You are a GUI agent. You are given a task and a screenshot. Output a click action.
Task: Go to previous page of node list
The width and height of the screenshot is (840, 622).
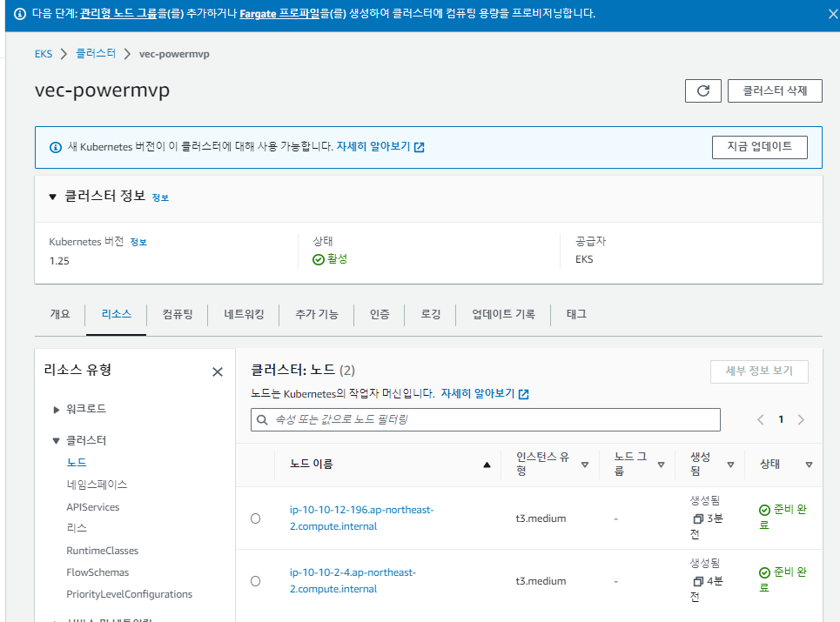(761, 419)
